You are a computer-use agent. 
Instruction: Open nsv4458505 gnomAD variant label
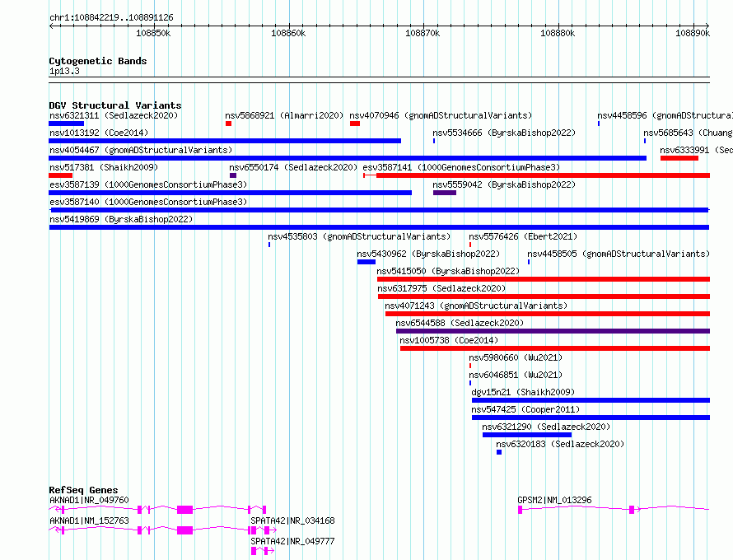pos(619,254)
